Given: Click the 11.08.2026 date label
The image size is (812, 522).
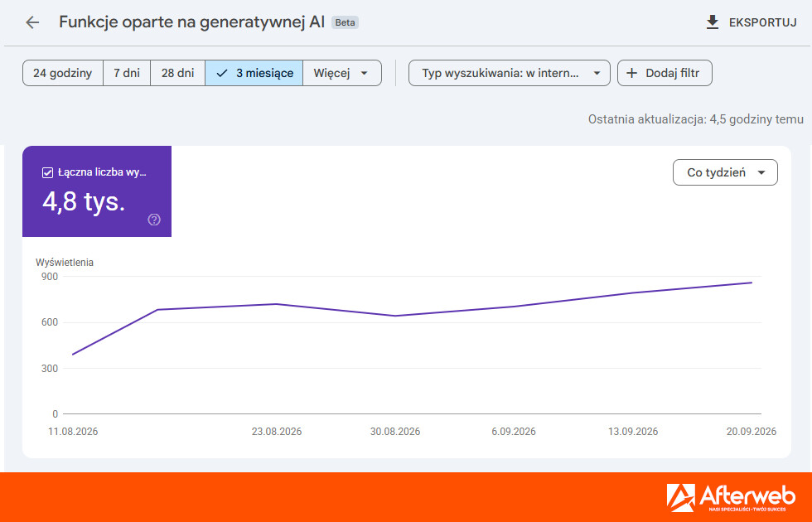Looking at the screenshot, I should click(x=73, y=432).
